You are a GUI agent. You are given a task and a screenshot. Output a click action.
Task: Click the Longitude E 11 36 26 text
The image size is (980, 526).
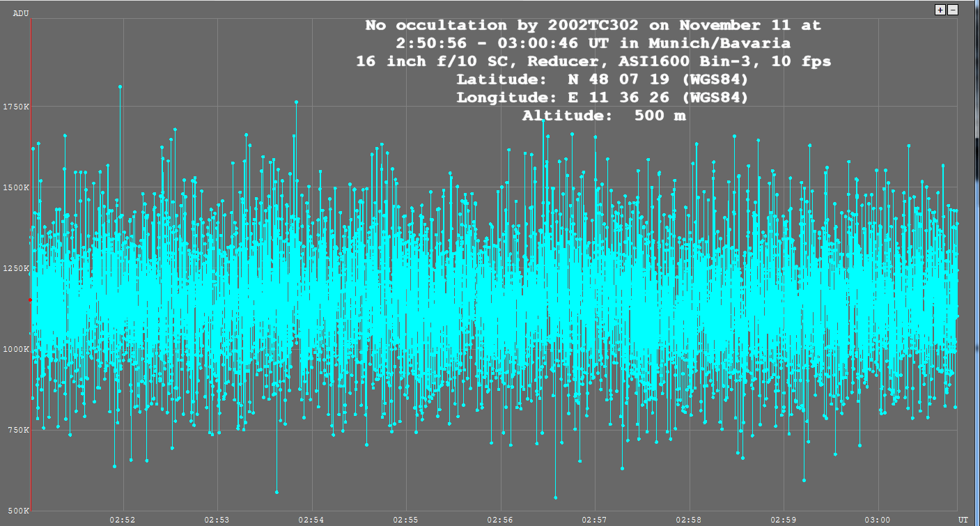602,98
